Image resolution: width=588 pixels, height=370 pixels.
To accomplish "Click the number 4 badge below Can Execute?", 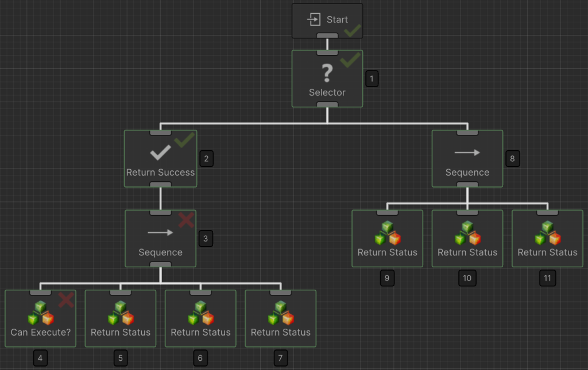I will [x=40, y=359].
